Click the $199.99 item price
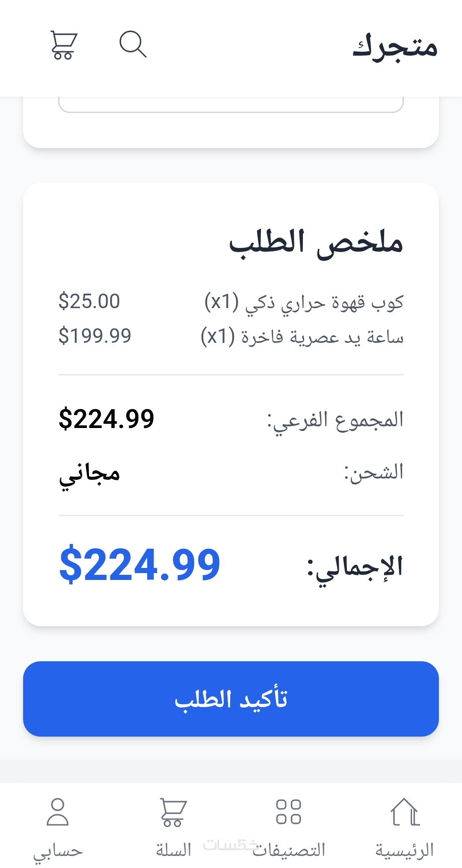The height and width of the screenshot is (868, 462). 95,336
